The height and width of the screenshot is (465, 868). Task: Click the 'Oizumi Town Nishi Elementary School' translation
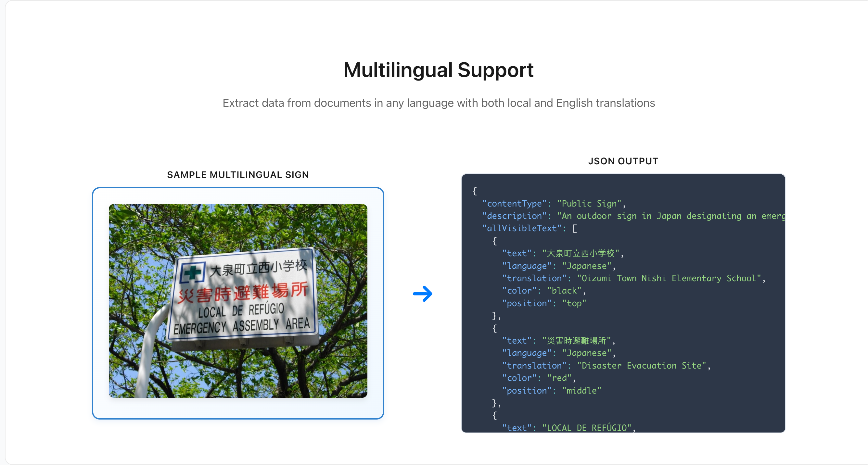tap(669, 278)
